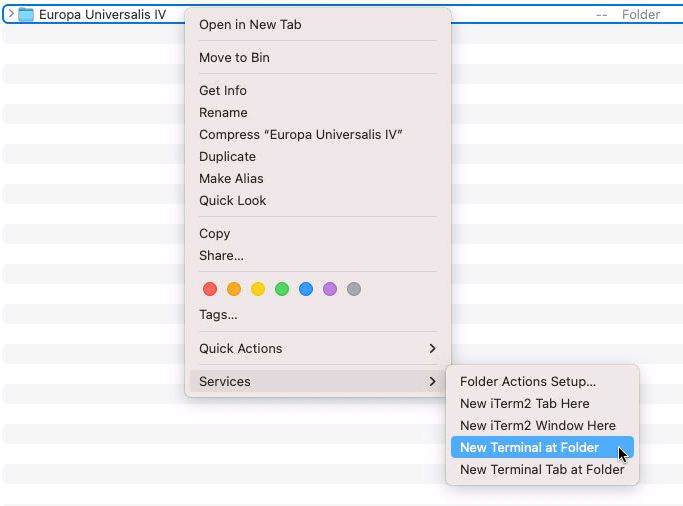Screen dimensions: 683x506
Task: Open Folder Actions Setup…
Action: [x=527, y=381]
